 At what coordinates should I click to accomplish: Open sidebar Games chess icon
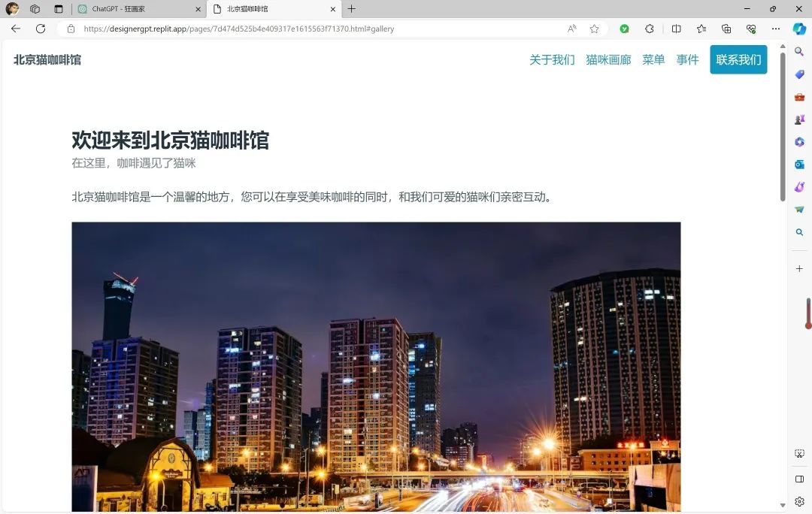799,119
